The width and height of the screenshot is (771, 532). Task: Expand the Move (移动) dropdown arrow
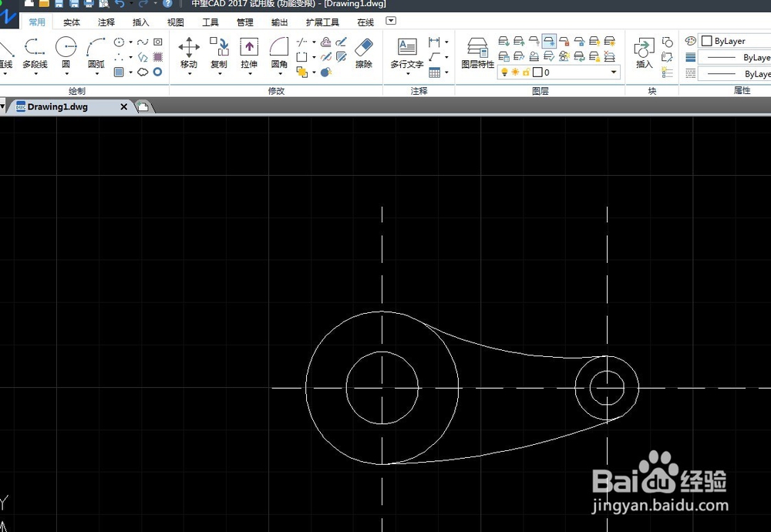190,74
